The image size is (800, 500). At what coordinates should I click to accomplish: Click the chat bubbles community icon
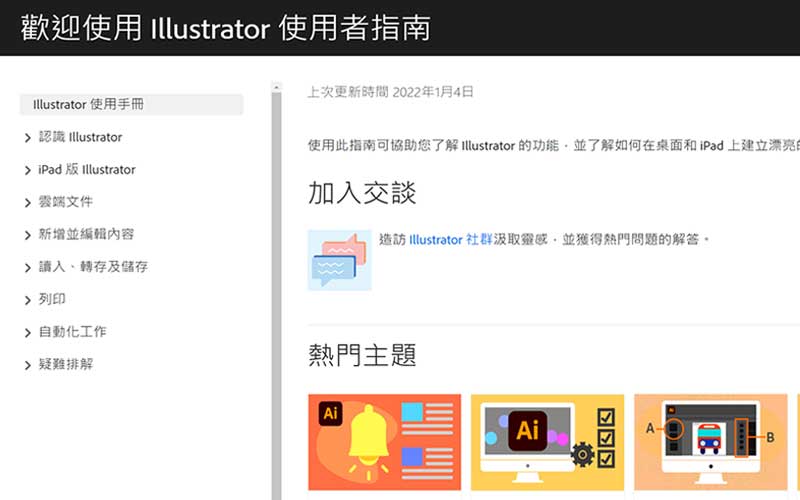(x=339, y=260)
